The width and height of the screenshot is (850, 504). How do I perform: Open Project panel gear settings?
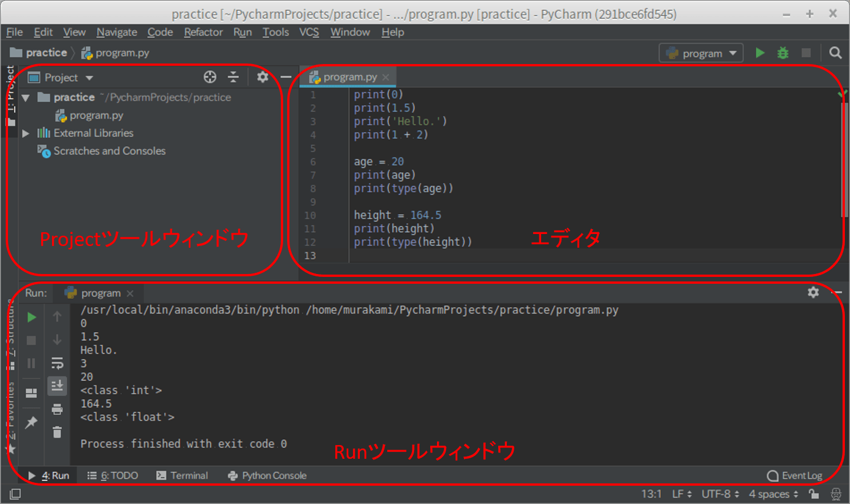(263, 77)
